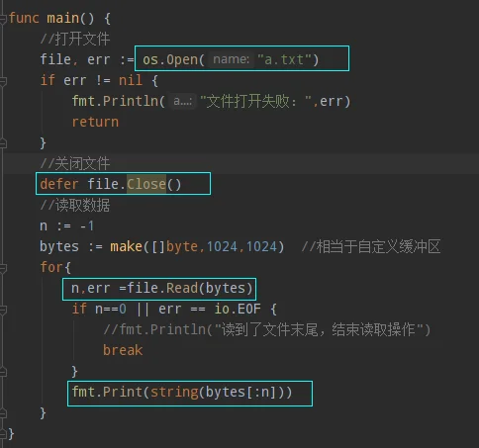Collapse the 'if err != nil' block
Viewport: 479px width, 448px height.
point(3,81)
